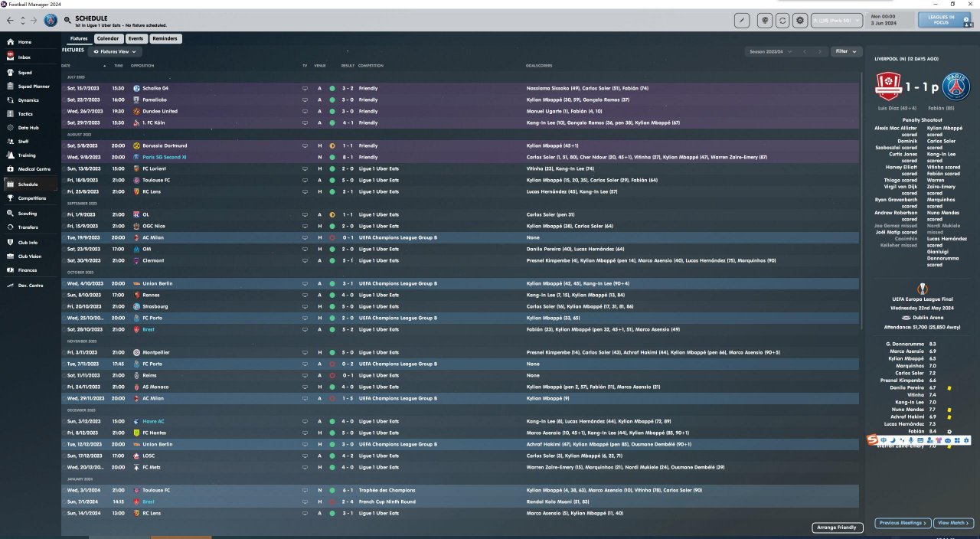Sort by the Competition column header
Image resolution: width=980 pixels, height=539 pixels.
(371, 66)
